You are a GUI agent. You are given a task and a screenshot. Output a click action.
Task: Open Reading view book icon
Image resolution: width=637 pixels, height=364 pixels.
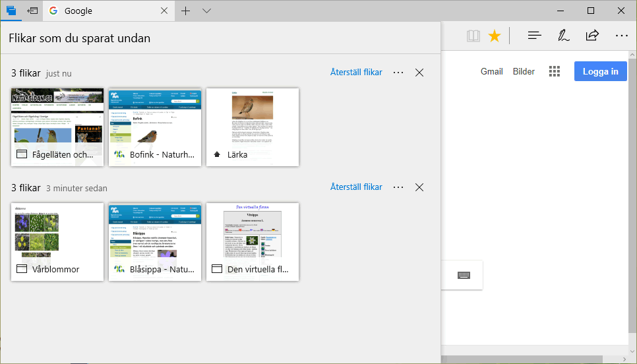[x=473, y=36]
